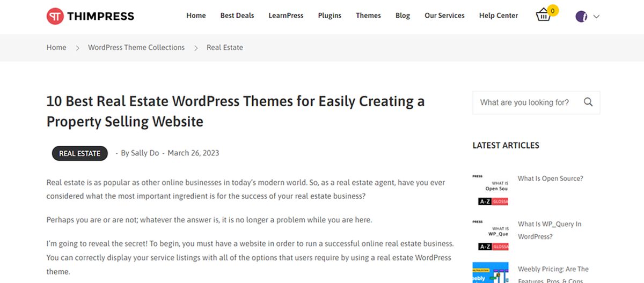Open the Weebly Pricing article link

pos(553,274)
